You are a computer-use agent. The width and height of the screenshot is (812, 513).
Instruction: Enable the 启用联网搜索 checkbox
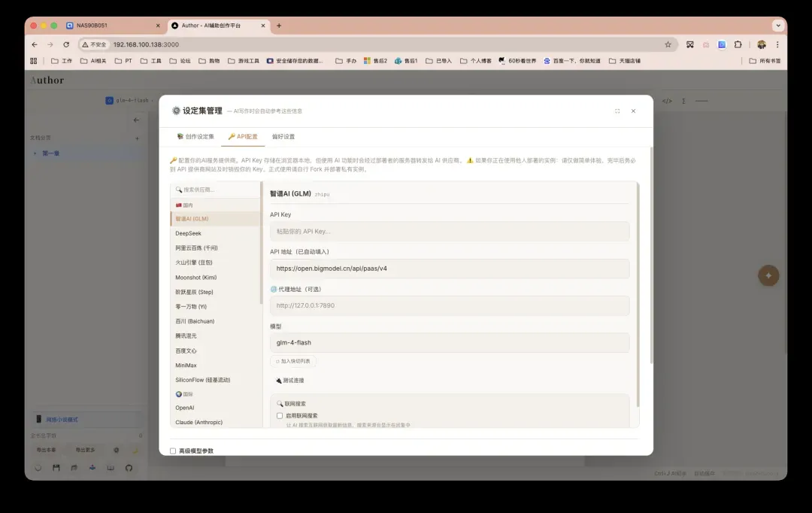coord(280,415)
